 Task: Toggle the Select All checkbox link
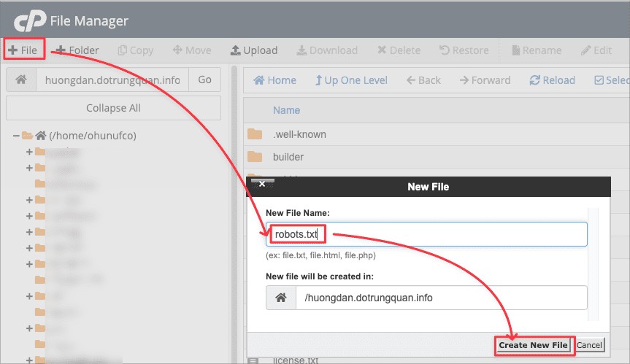click(612, 80)
